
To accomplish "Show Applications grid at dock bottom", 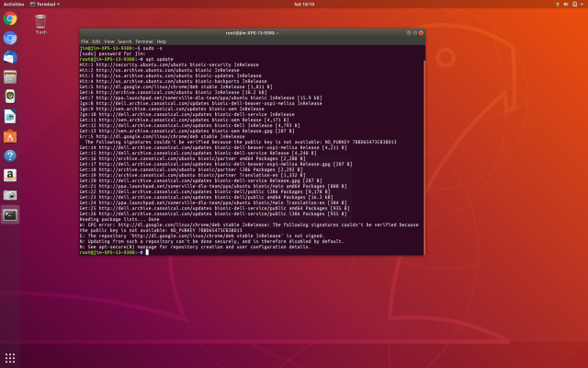I will point(10,357).
